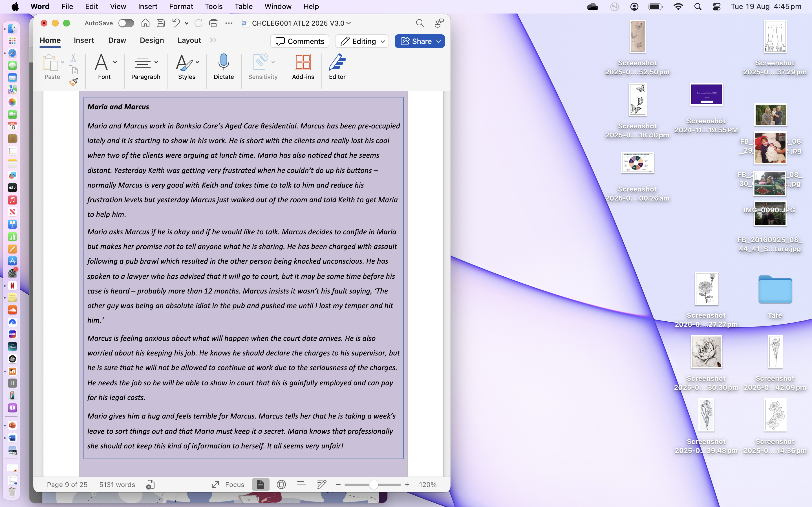
Task: Open the Editing mode dropdown
Action: coord(362,41)
